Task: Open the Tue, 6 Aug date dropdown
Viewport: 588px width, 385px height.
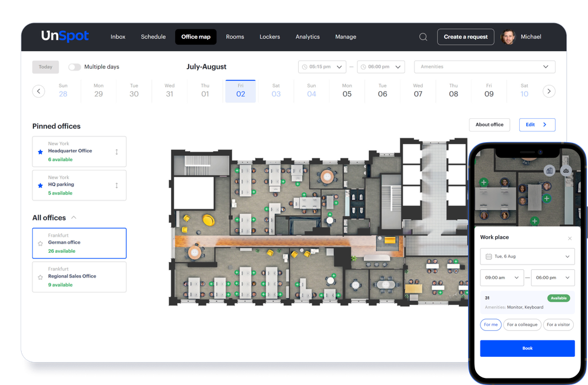Action: [527, 256]
